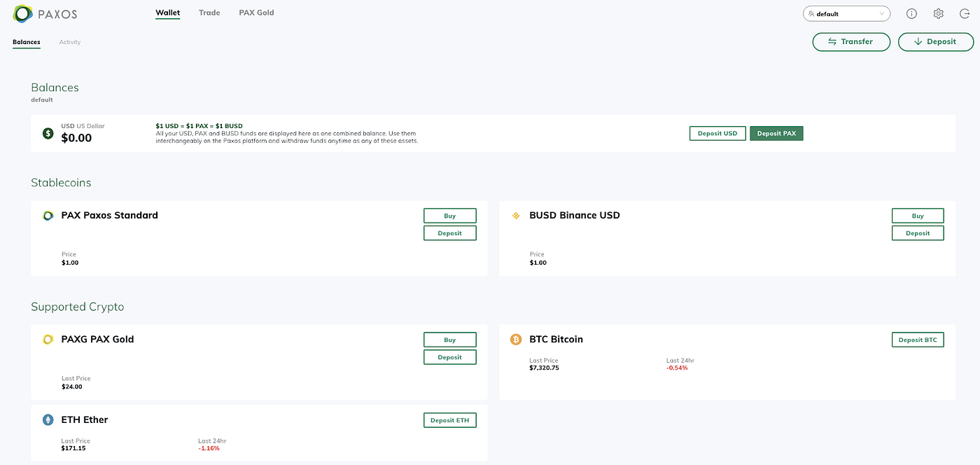Click the BUSD Binance USD icon

pos(516,215)
